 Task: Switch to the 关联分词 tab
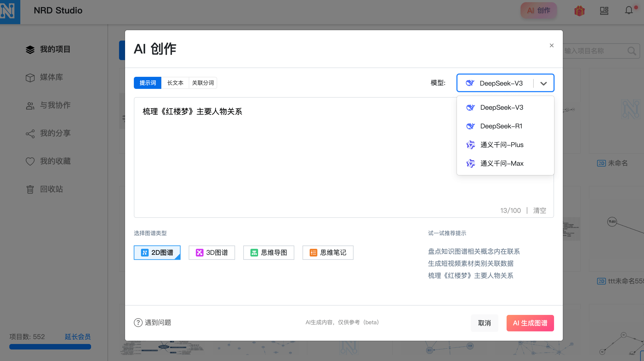tap(203, 83)
